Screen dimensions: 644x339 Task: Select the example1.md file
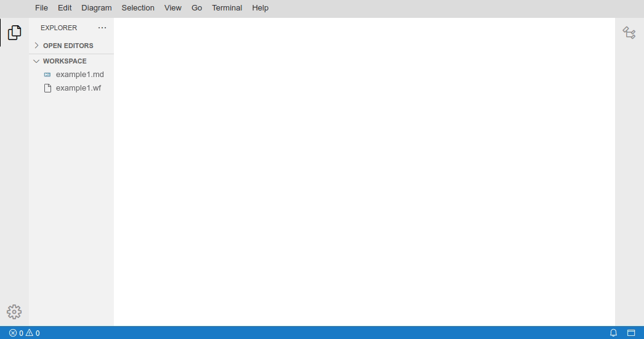tap(79, 75)
